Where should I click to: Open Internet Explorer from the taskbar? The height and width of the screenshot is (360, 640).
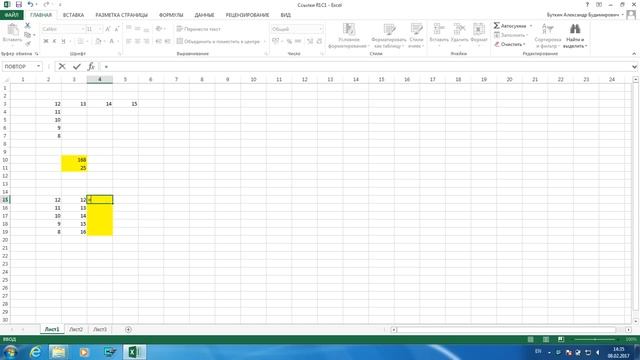36,352
